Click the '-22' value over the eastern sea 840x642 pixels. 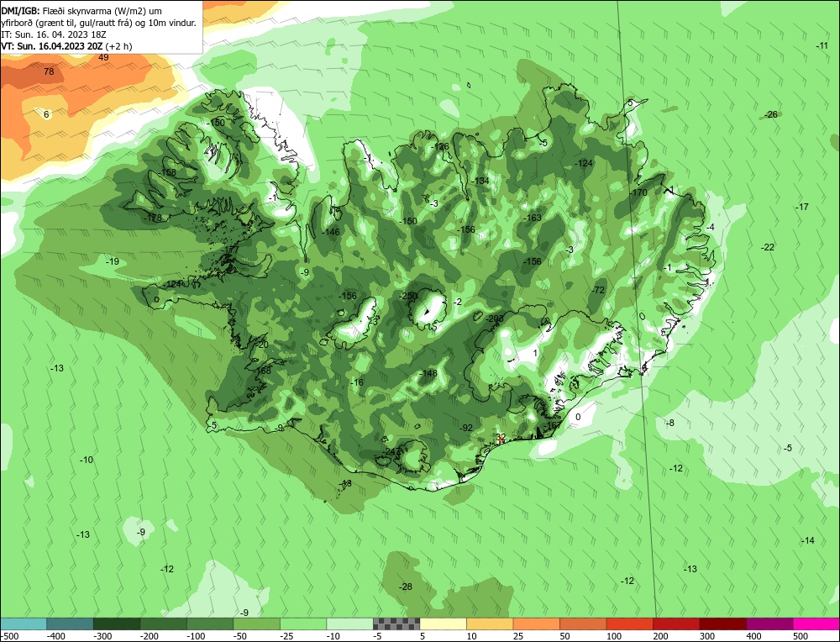tap(768, 247)
